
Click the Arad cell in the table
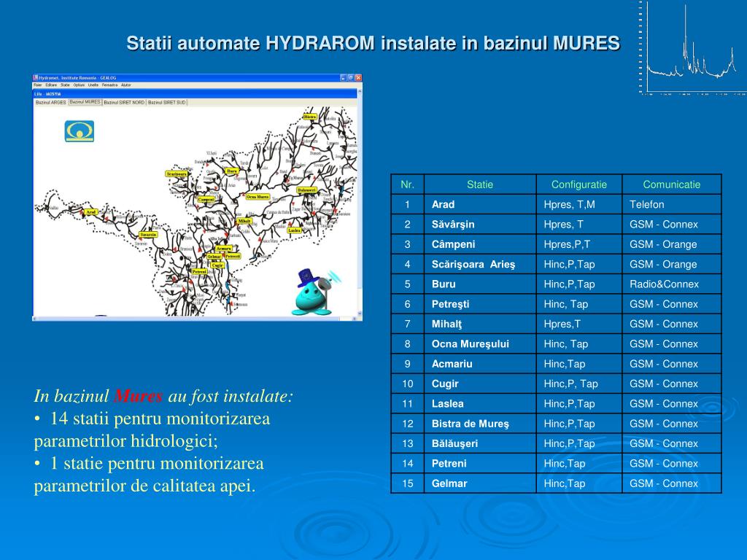(x=480, y=204)
